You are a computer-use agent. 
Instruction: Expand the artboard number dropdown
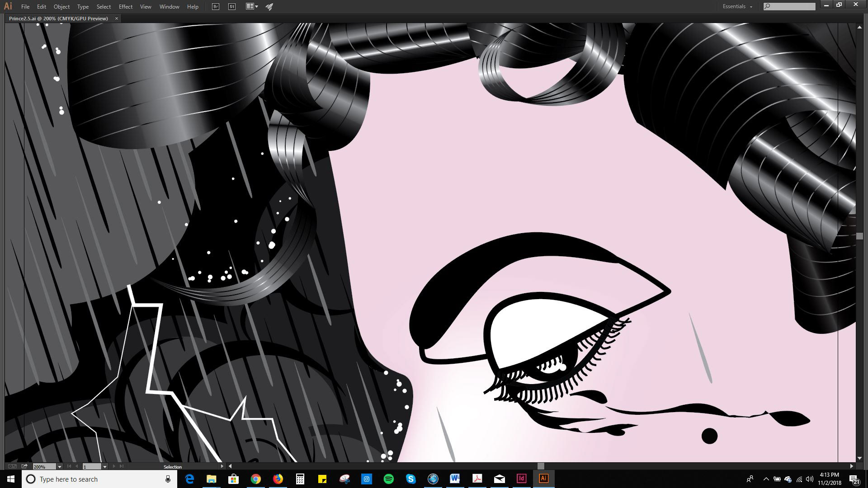(104, 467)
